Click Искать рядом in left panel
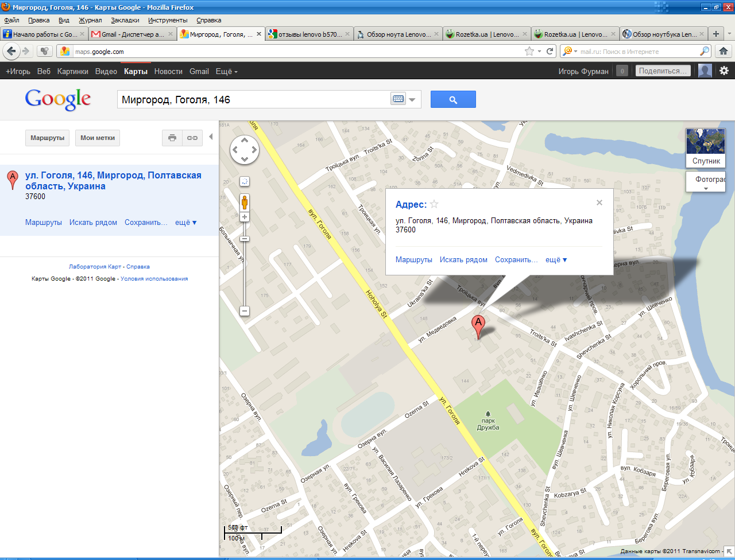 (x=93, y=222)
